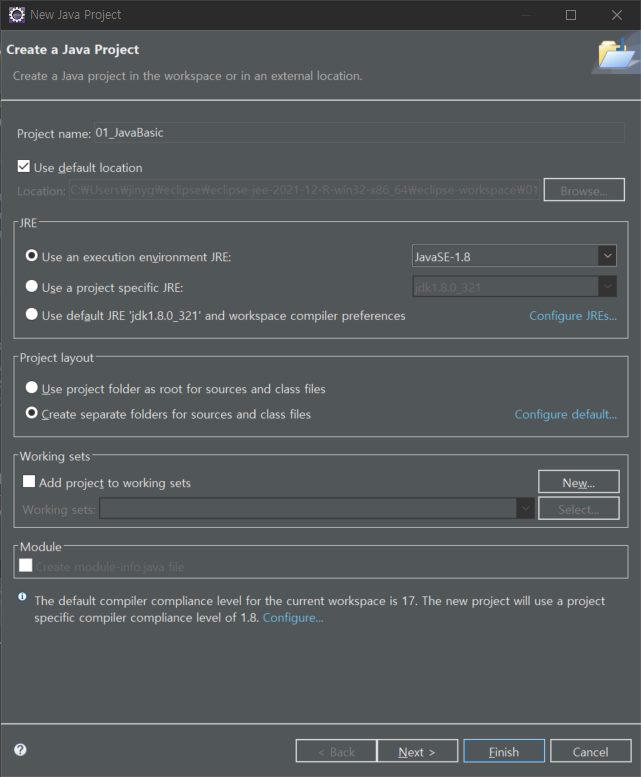Close the New Java Project dialog
The height and width of the screenshot is (777, 641).
coord(617,15)
